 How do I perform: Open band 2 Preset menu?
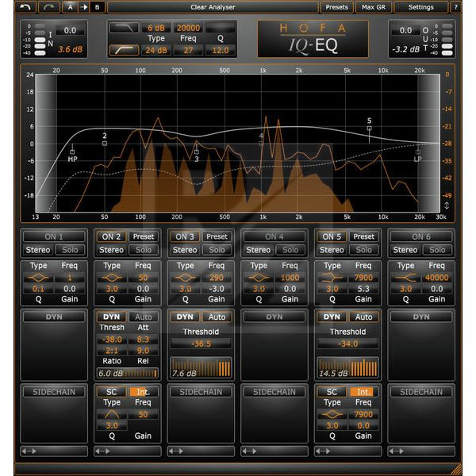(144, 236)
